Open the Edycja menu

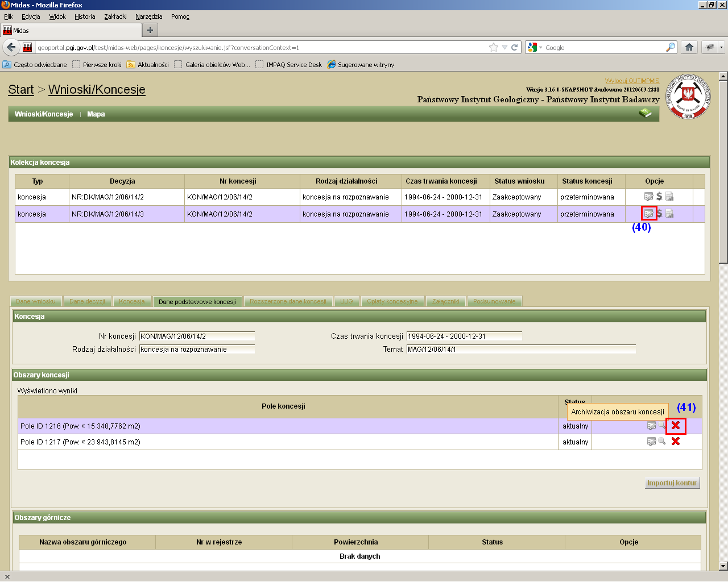click(x=31, y=16)
